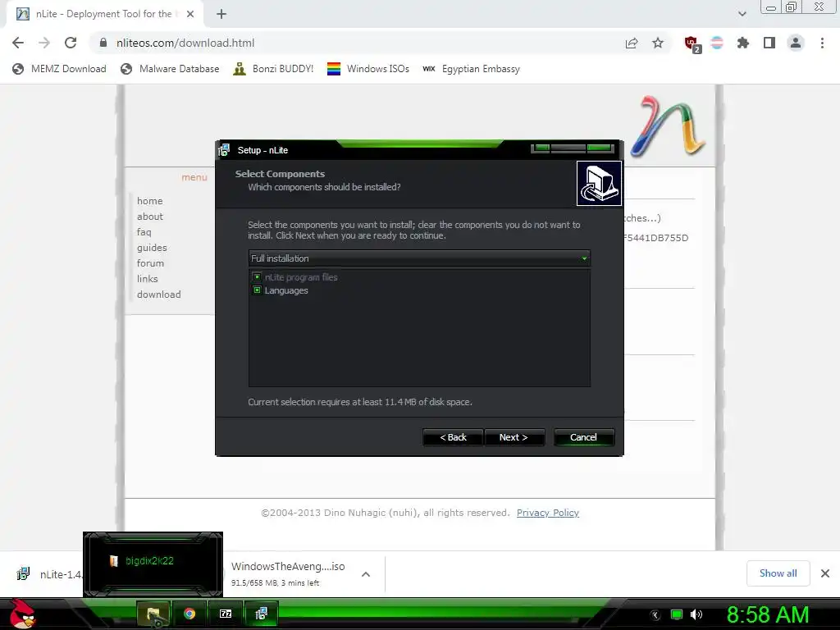Image resolution: width=840 pixels, height=630 pixels.
Task: Open the Privacy Policy link
Action: (x=547, y=513)
